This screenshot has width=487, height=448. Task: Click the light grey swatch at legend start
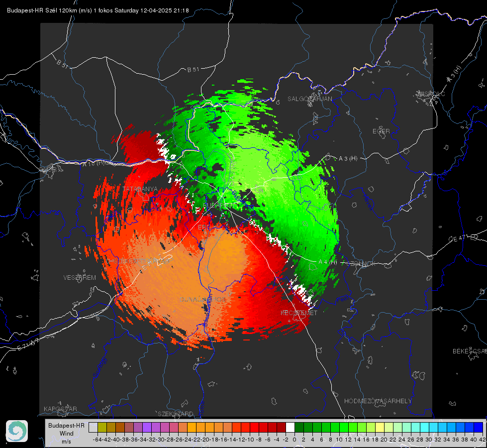[x=93, y=427]
